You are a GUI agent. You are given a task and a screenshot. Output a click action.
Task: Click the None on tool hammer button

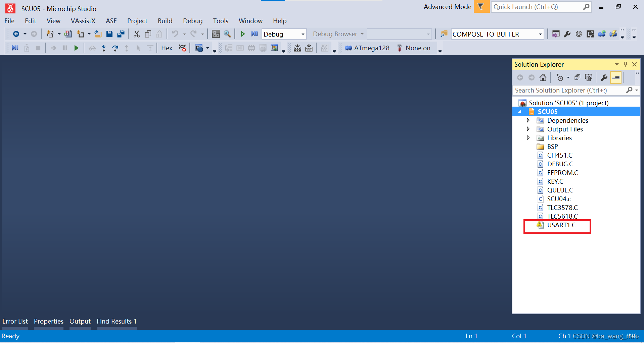click(x=413, y=48)
